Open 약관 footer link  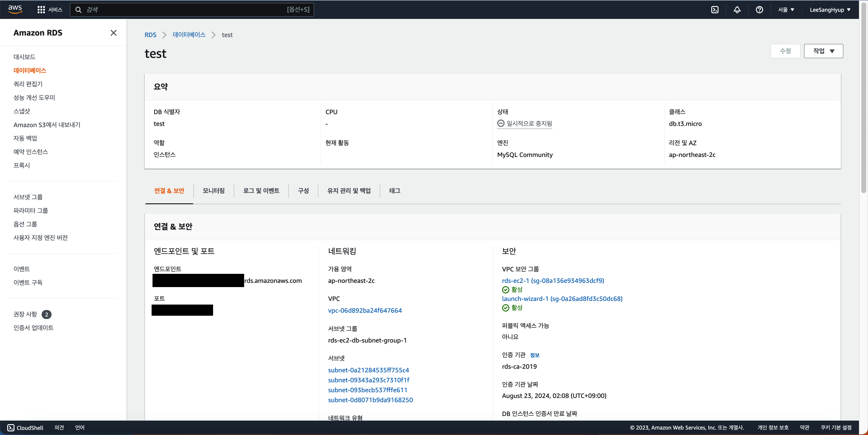(804, 427)
